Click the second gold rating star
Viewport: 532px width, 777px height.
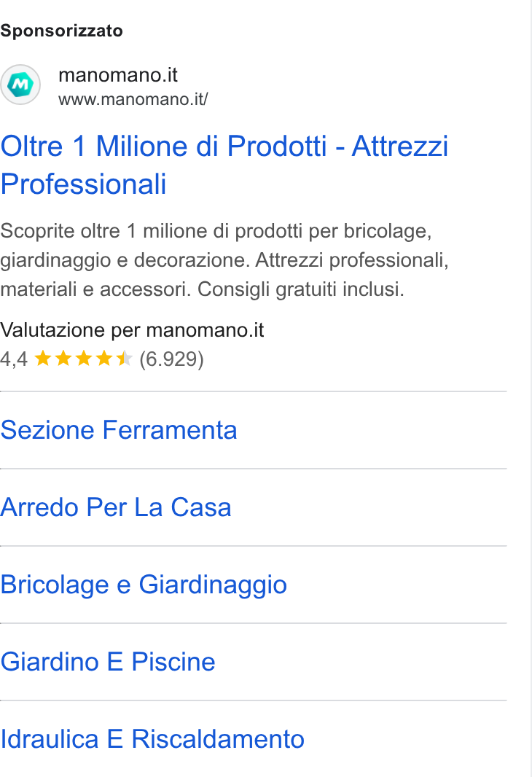63,358
